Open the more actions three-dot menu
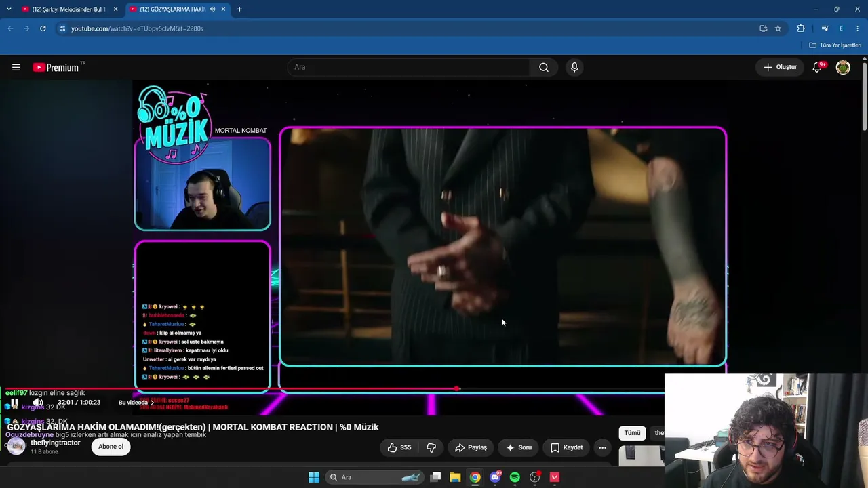Image resolution: width=868 pixels, height=488 pixels. [602, 447]
